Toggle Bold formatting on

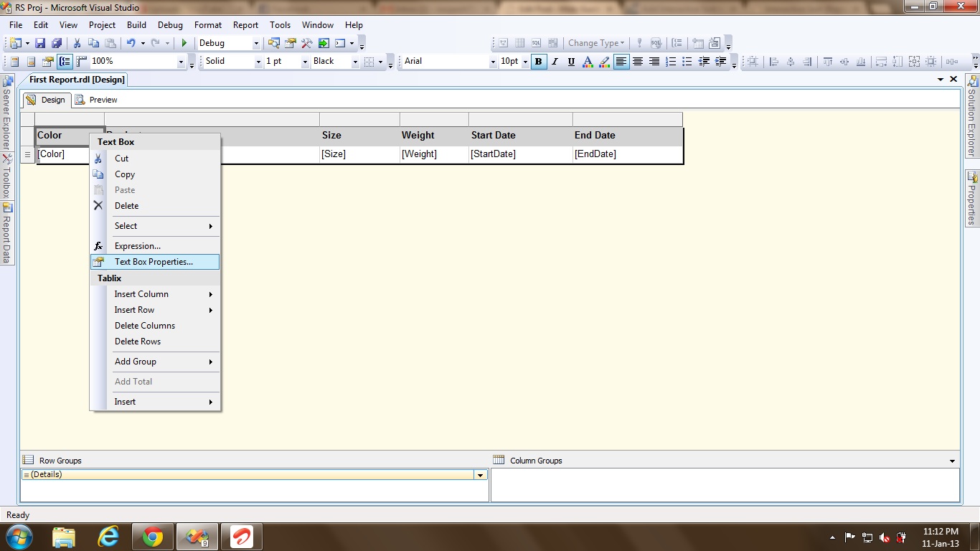pos(538,62)
